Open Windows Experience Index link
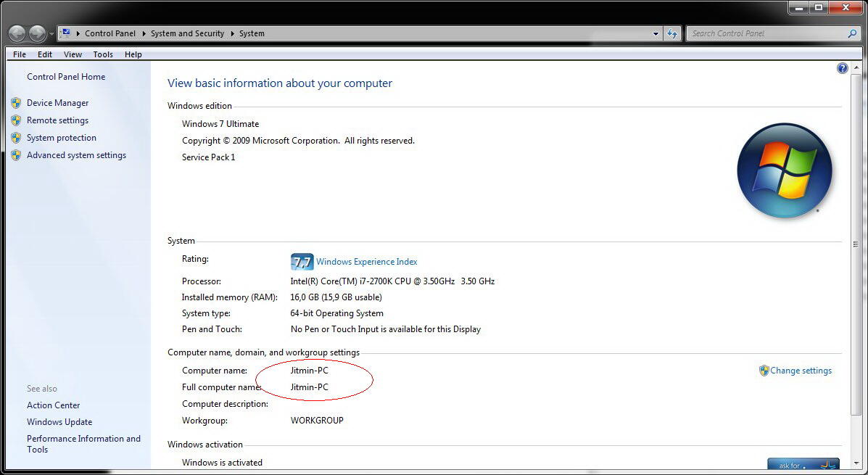868x475 pixels. coord(366,262)
